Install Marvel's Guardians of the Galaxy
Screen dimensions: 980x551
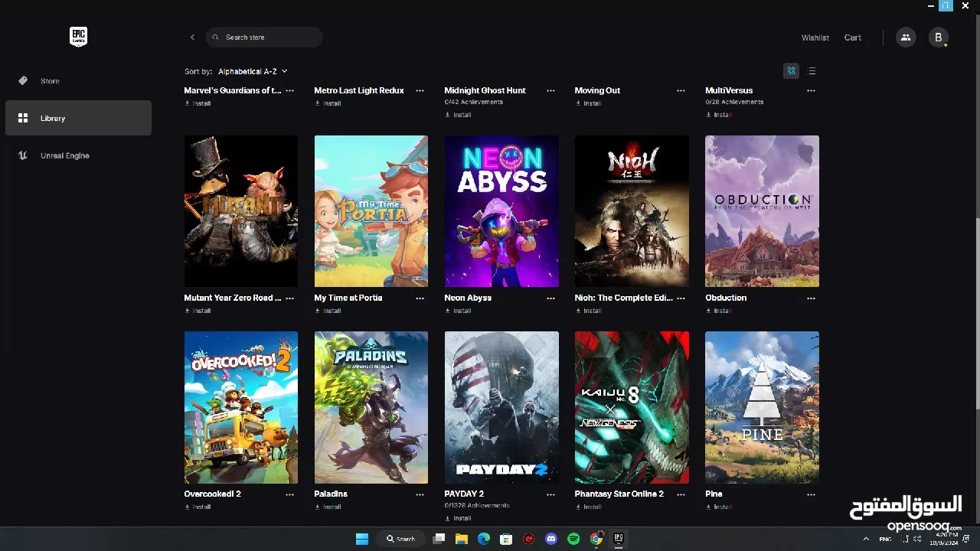(x=198, y=103)
